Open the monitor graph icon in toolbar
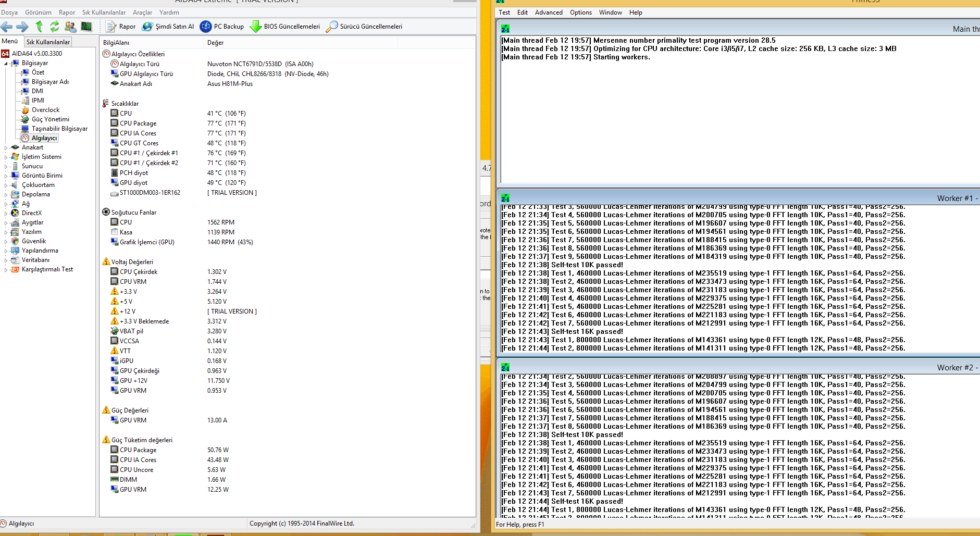This screenshot has height=536, width=980. (x=86, y=26)
